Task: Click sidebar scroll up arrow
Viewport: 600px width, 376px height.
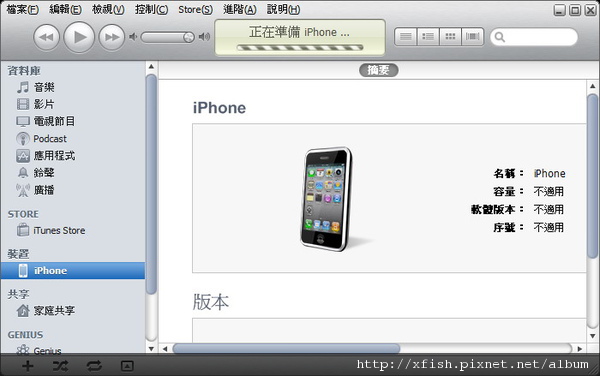Action: (x=151, y=67)
